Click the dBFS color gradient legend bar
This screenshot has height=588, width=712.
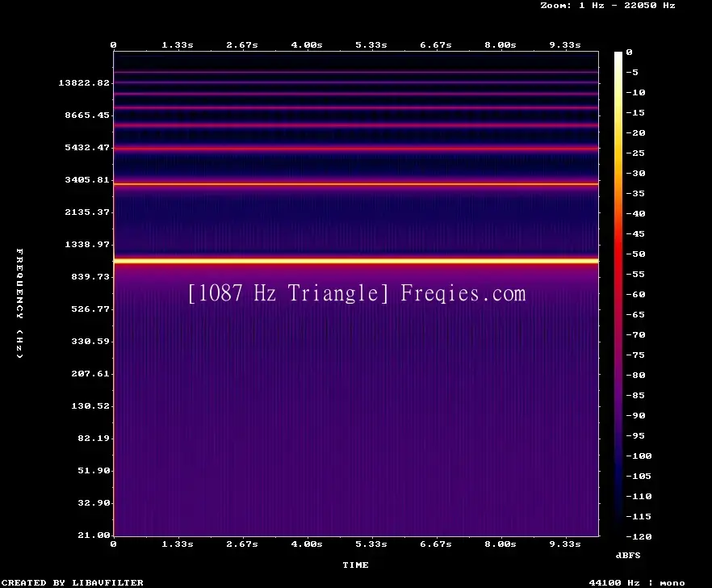pos(618,294)
